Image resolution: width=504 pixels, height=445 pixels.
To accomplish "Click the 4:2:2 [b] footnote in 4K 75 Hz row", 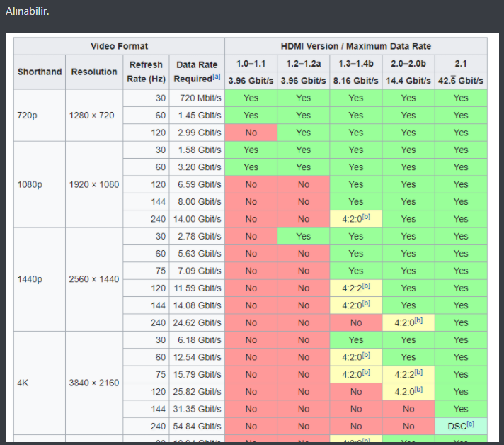I will pos(418,372).
